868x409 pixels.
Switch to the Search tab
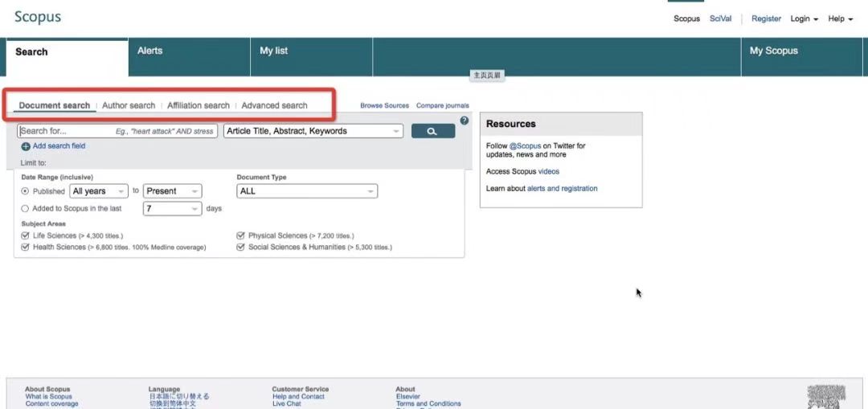click(x=67, y=57)
